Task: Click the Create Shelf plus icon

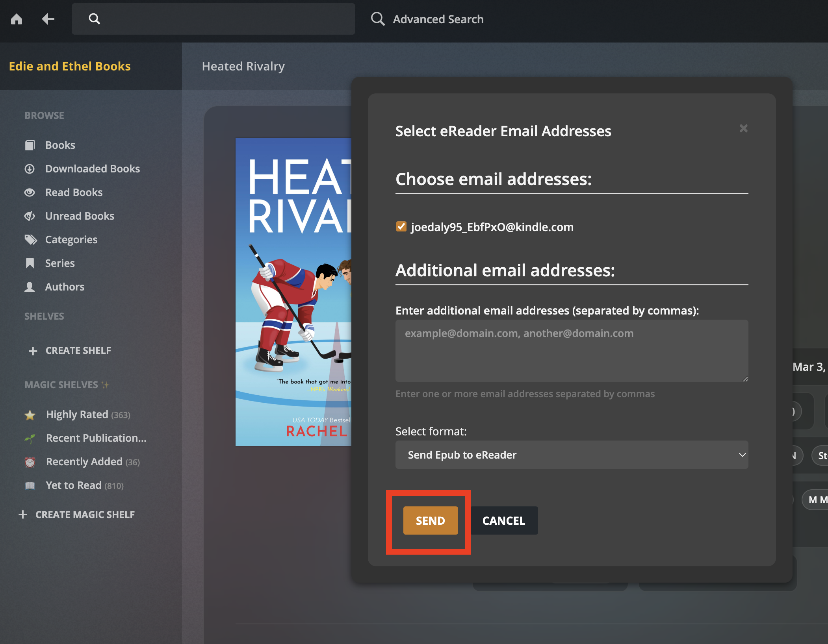Action: coord(33,351)
